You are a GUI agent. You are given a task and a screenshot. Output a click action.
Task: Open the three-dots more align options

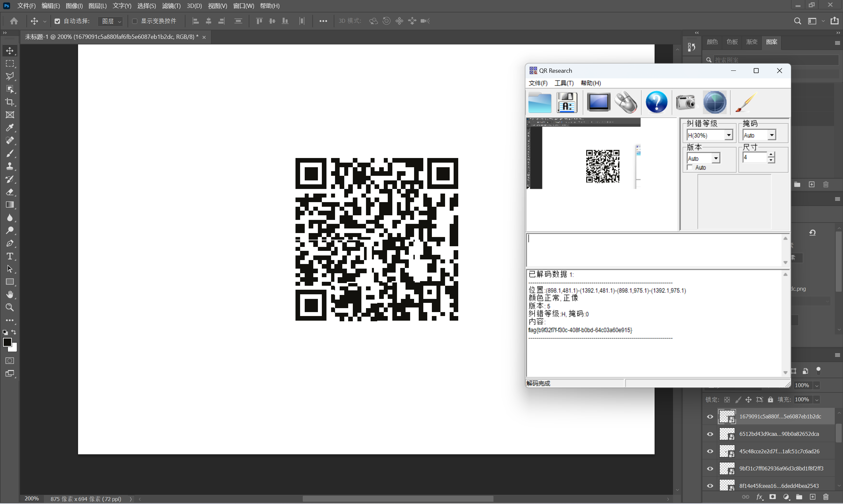323,21
